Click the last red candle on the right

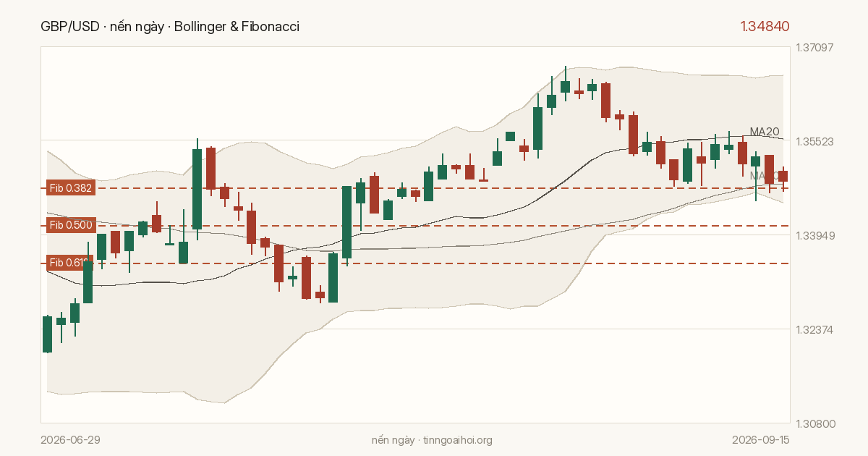tap(783, 176)
